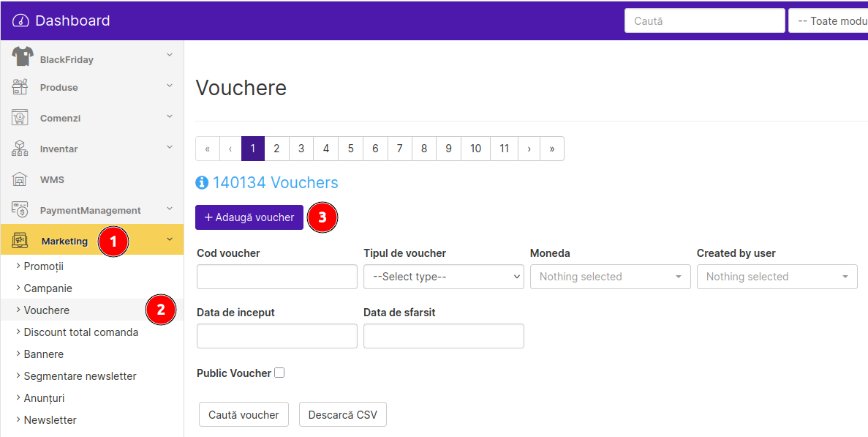
Task: Open the Tipul de voucher dropdown
Action: [443, 277]
